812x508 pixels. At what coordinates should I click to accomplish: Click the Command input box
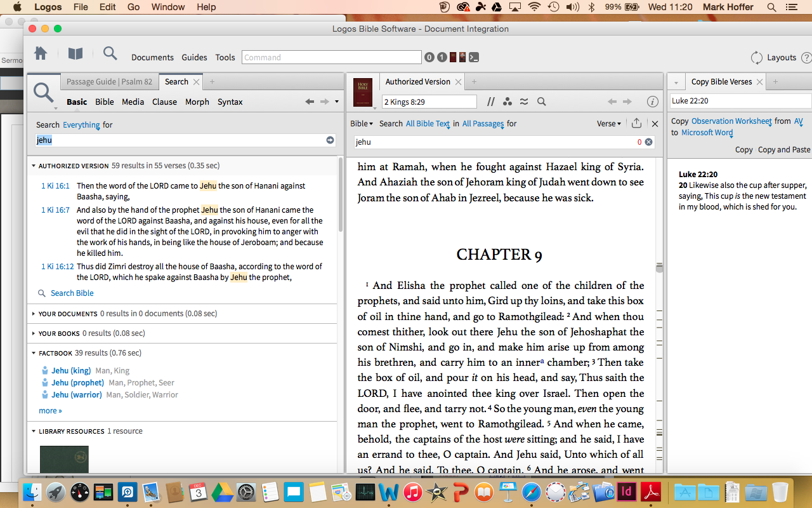331,57
